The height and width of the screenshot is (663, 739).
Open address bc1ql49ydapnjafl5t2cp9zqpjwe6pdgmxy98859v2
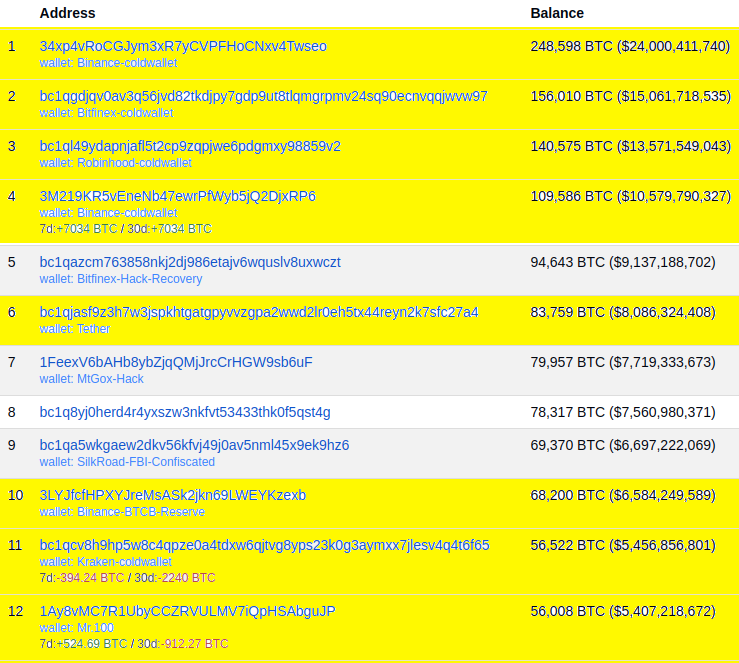pyautogui.click(x=190, y=146)
